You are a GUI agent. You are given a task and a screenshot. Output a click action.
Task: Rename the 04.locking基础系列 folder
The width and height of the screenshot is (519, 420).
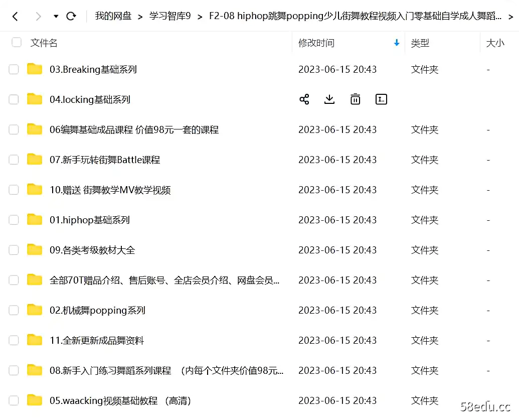pos(381,99)
